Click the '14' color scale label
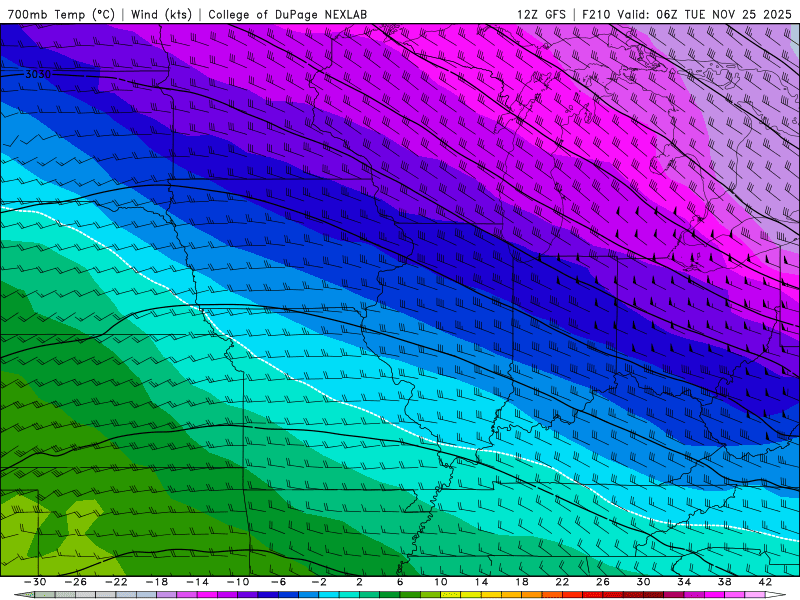800x600 pixels. pos(481,582)
